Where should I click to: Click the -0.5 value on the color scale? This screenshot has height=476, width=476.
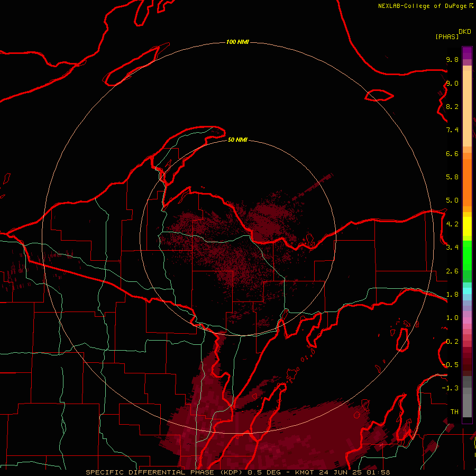451,364
